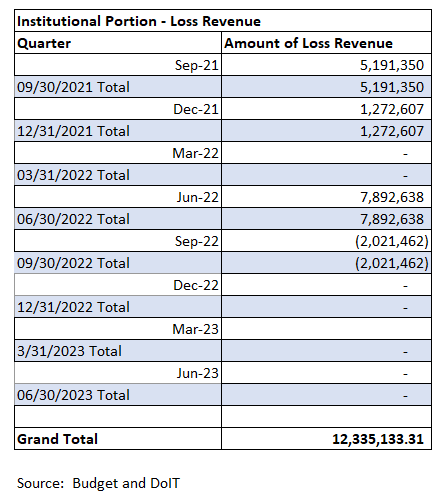
Task: Click the Dec-22 quarter cell
Action: pyautogui.click(x=118, y=285)
